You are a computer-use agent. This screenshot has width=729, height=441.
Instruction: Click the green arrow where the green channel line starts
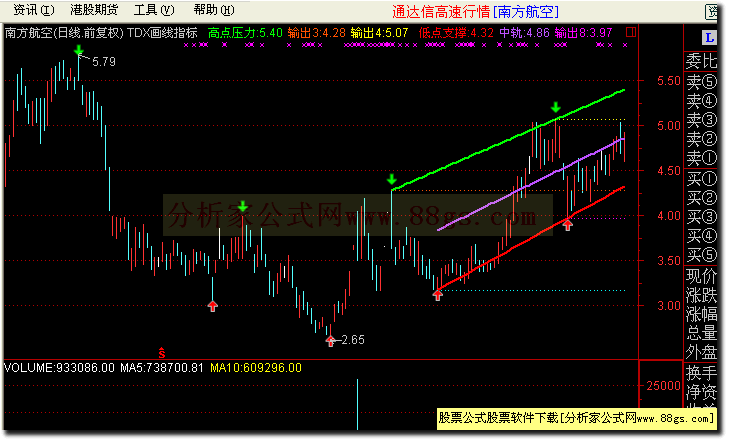391,179
